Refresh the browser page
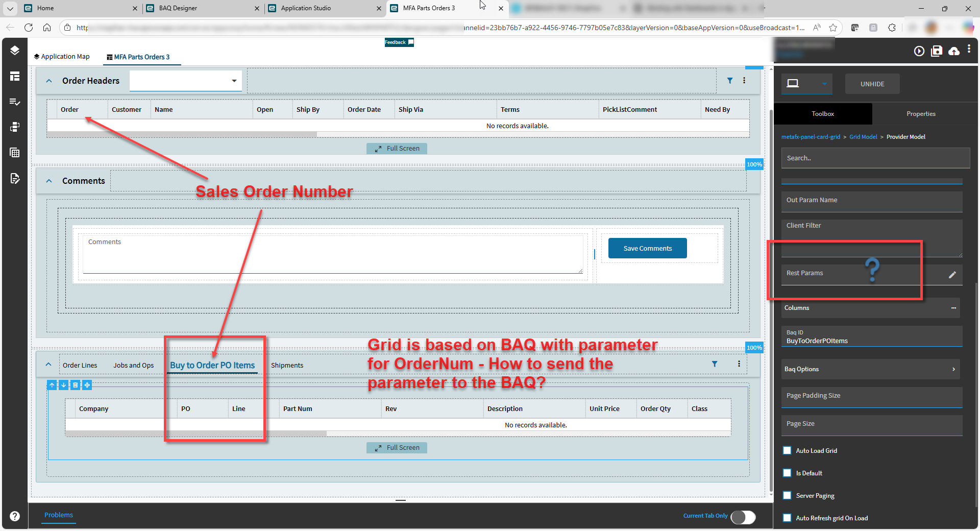 (29, 28)
